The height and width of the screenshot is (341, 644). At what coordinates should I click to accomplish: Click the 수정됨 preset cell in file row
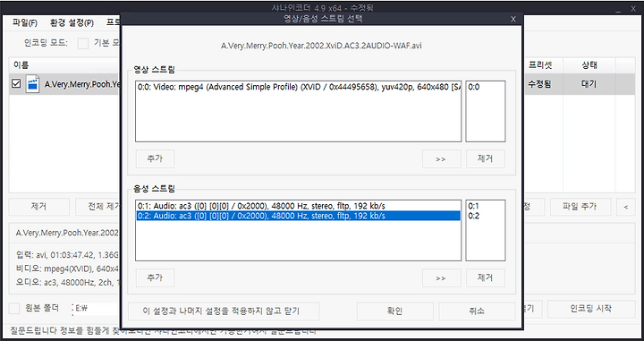540,84
